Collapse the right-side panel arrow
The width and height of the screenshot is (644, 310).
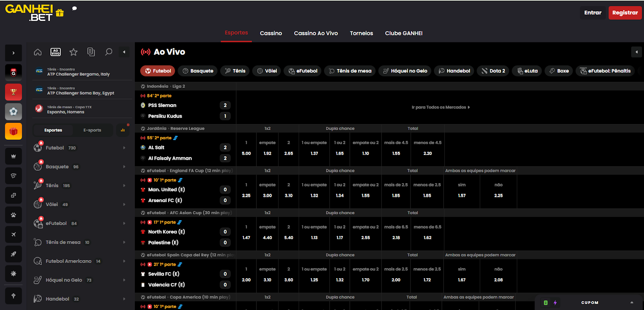[x=636, y=52]
